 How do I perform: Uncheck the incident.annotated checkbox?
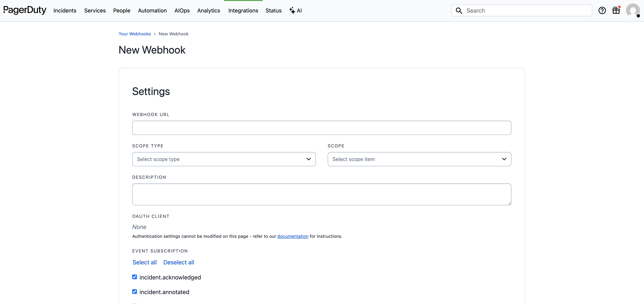(134, 292)
